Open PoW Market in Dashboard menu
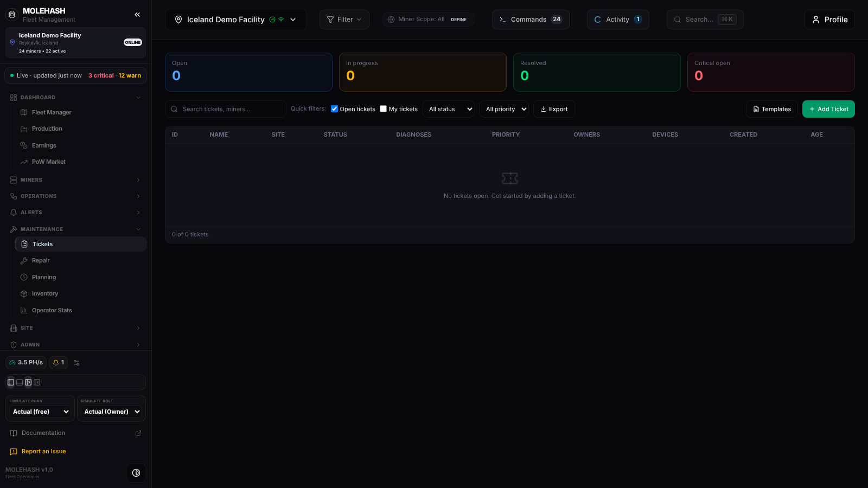Screen dimensions: 868x488 tap(81, 162)
